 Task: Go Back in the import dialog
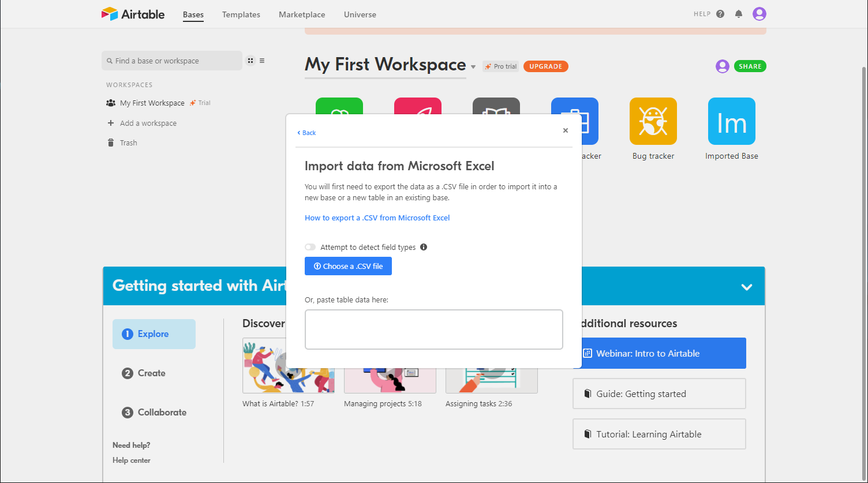point(306,133)
